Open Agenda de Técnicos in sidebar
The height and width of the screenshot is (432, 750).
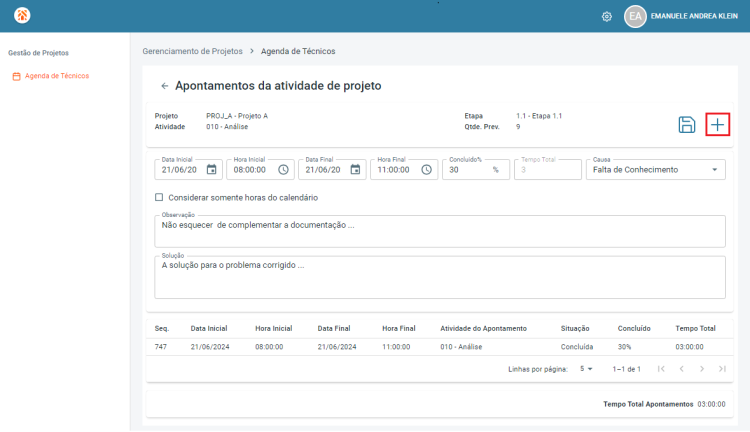click(51, 76)
